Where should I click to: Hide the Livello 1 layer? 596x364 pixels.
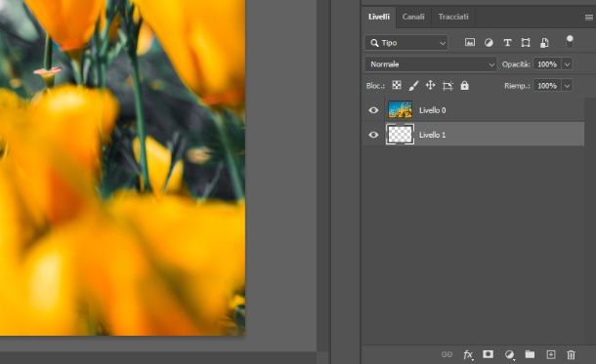tap(373, 135)
